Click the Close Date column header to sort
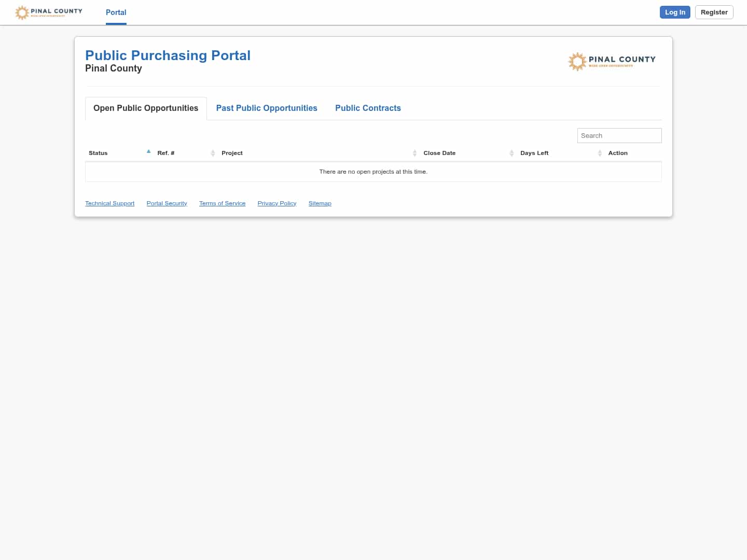This screenshot has height=560, width=747. pyautogui.click(x=439, y=153)
